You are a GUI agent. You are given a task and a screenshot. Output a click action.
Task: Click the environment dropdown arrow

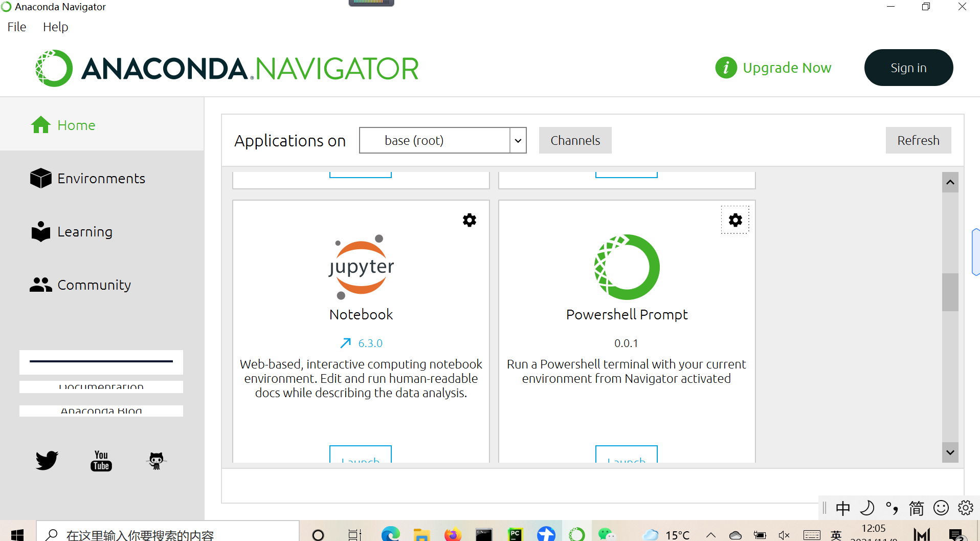pyautogui.click(x=518, y=140)
